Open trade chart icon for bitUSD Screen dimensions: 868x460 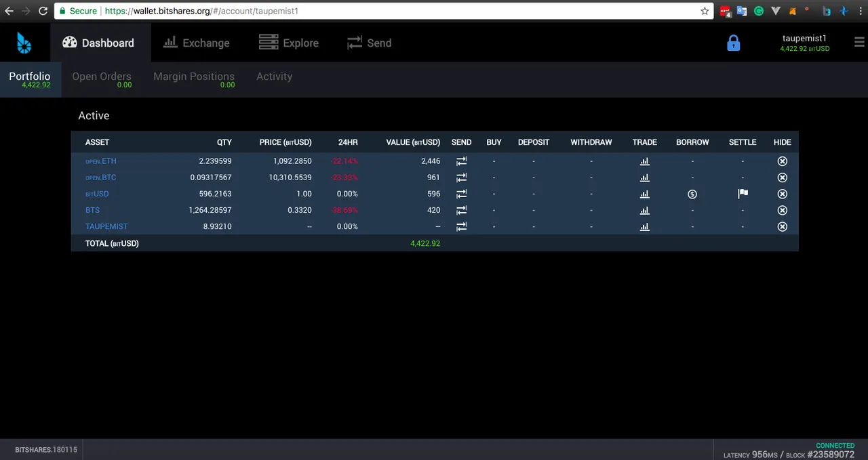[x=644, y=194]
